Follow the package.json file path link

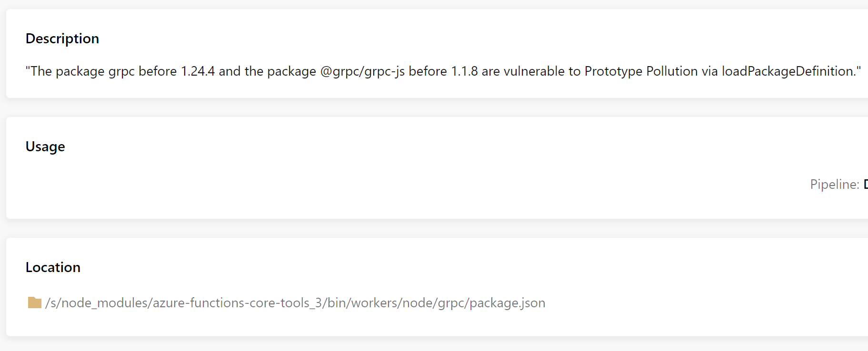(295, 302)
